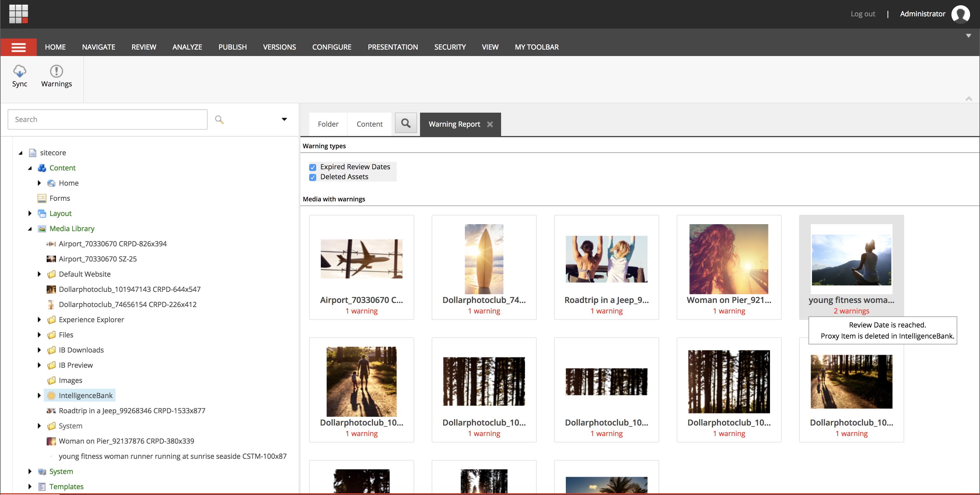The height and width of the screenshot is (495, 980).
Task: Open the PUBLISH ribbon tab
Action: (x=232, y=47)
